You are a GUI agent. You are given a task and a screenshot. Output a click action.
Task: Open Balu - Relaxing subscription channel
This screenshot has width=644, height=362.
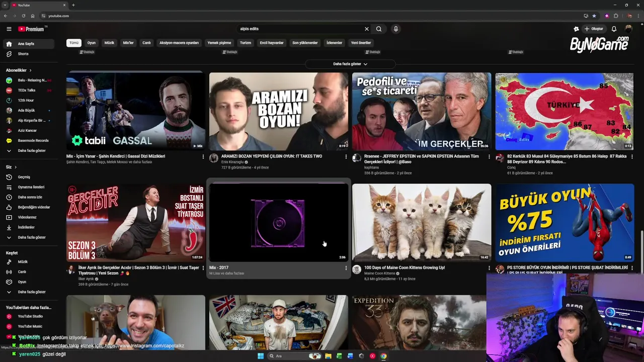(x=28, y=80)
